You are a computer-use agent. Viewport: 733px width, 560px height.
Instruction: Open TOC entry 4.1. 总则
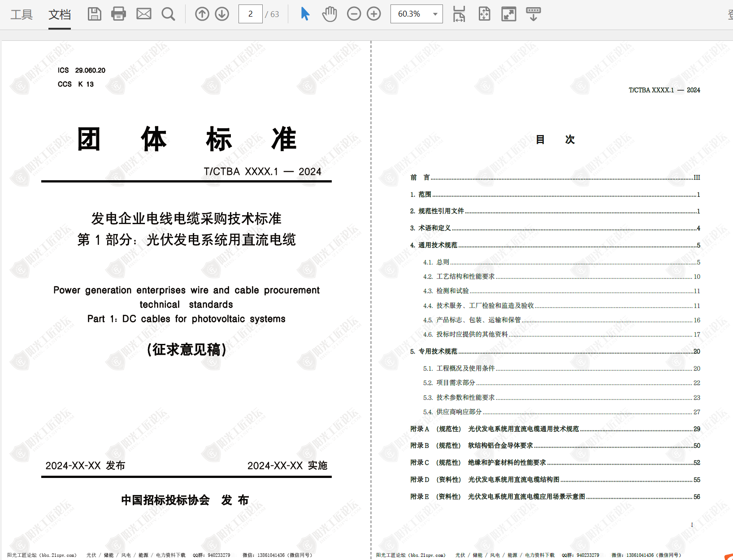562,262
